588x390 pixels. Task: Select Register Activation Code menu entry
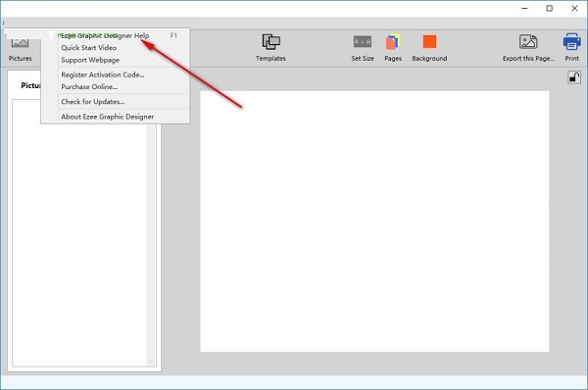pos(115,74)
